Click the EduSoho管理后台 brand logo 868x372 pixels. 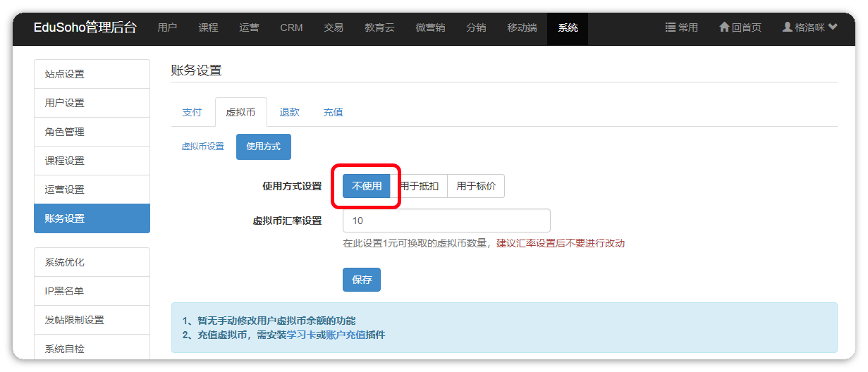tap(85, 27)
